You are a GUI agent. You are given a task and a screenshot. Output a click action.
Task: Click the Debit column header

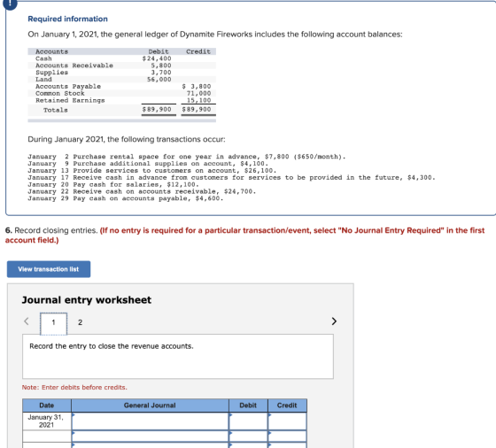[x=248, y=406]
